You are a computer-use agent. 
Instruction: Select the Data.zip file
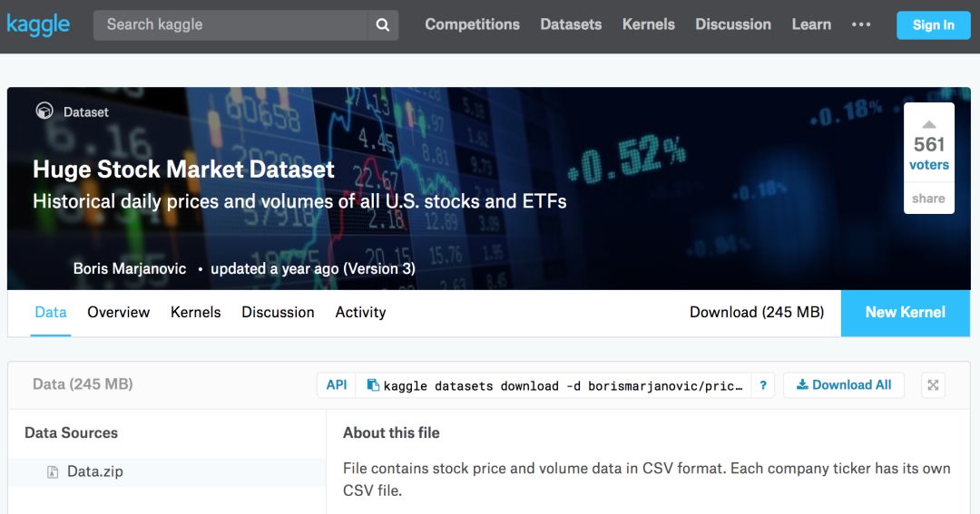(94, 471)
